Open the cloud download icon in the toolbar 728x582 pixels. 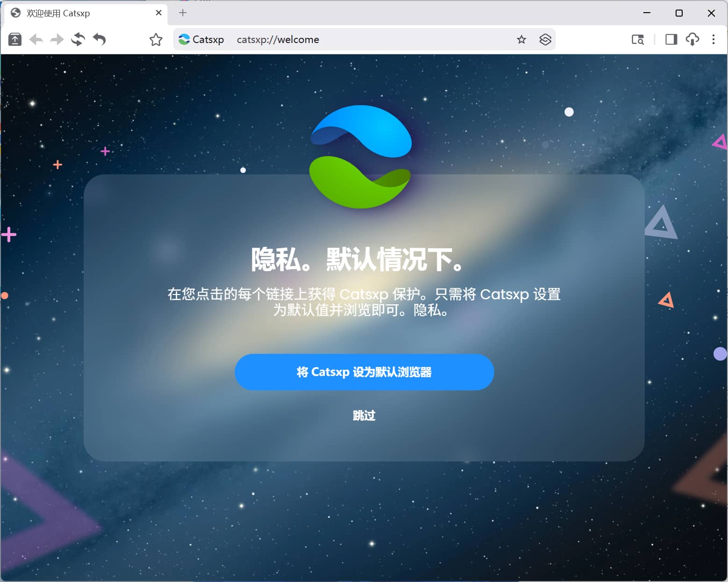(692, 40)
